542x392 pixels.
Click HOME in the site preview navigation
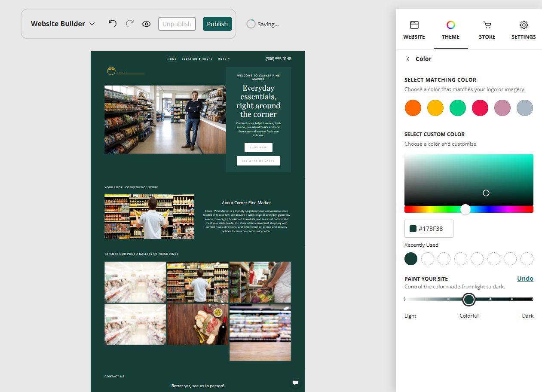coord(172,59)
